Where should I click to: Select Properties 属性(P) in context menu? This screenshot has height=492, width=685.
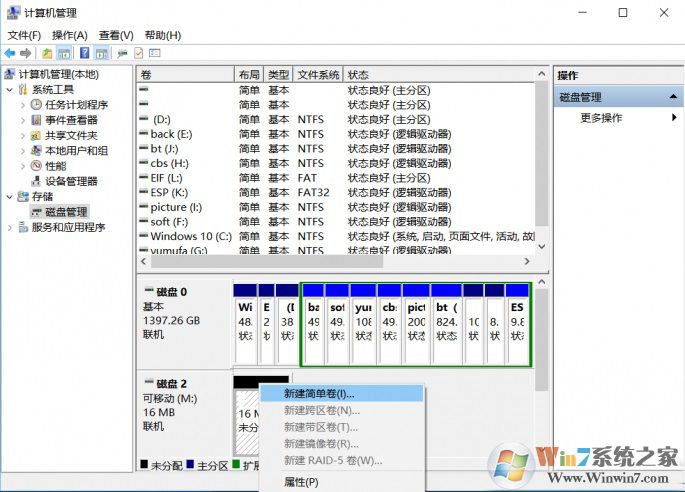coord(301,482)
